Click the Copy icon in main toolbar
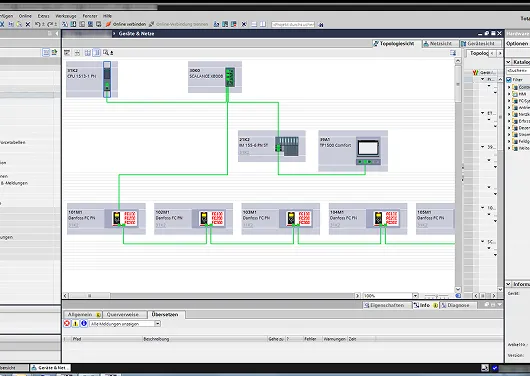 point(11,24)
